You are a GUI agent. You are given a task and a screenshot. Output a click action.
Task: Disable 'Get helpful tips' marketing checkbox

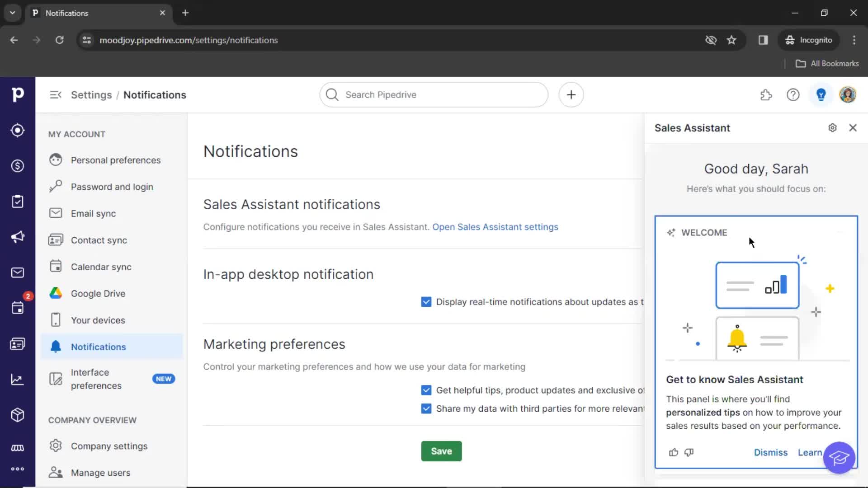(426, 389)
